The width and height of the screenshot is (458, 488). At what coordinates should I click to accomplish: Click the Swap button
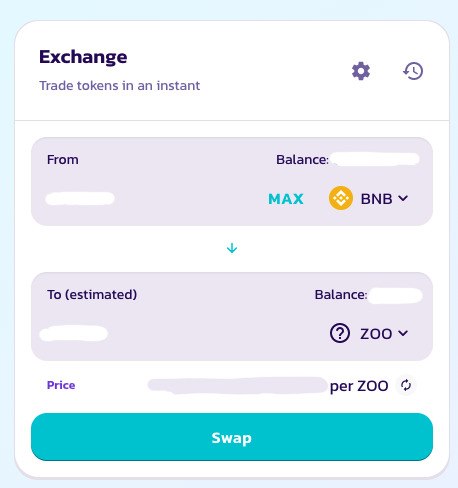point(232,437)
